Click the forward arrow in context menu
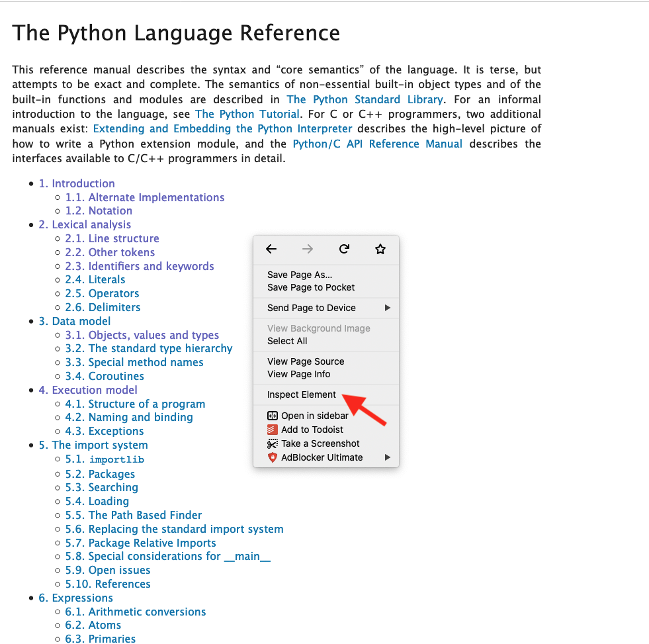This screenshot has height=644, width=649. tap(308, 249)
